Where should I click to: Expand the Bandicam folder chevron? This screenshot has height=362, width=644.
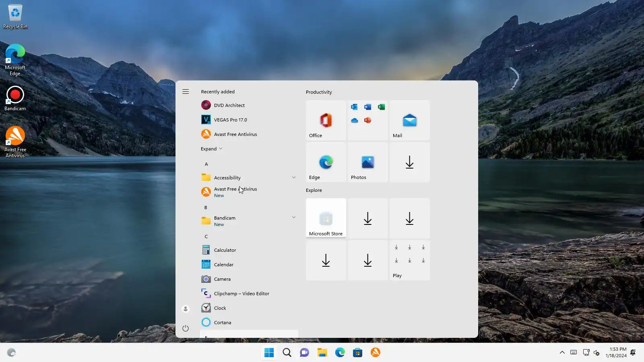[x=294, y=217]
